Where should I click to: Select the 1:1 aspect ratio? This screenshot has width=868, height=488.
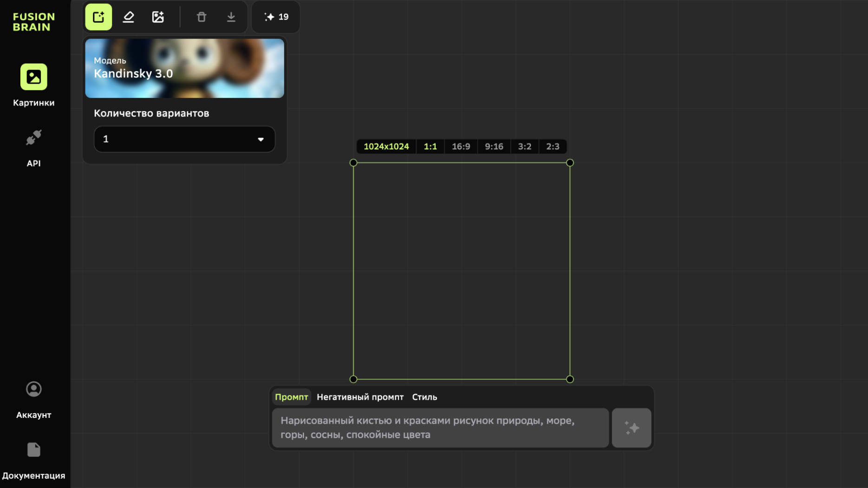coord(430,147)
